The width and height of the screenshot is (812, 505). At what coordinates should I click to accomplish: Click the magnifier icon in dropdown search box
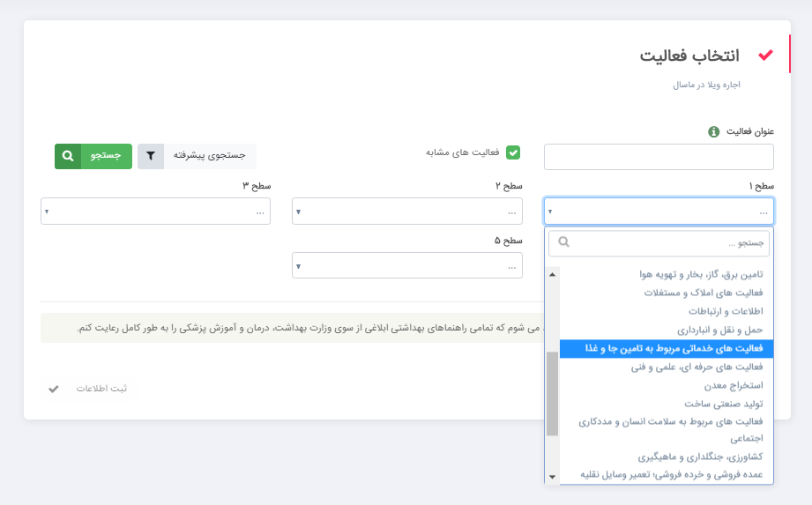tap(564, 242)
